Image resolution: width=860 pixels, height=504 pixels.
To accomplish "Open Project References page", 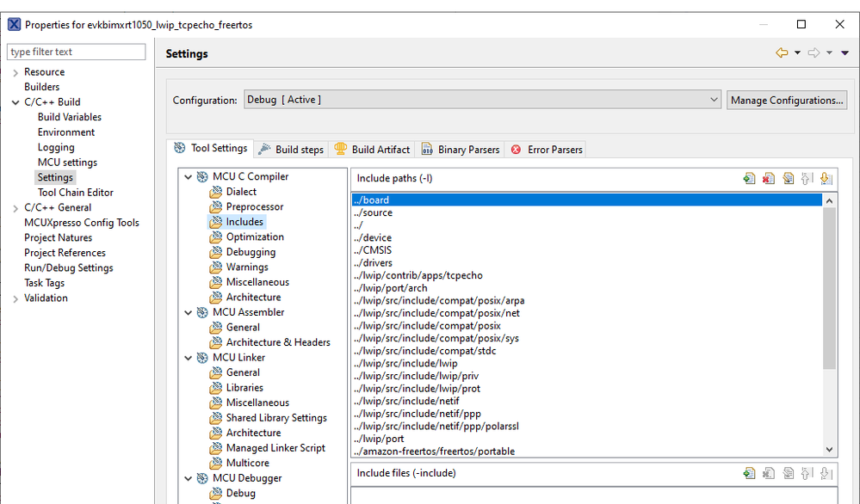I will [65, 253].
